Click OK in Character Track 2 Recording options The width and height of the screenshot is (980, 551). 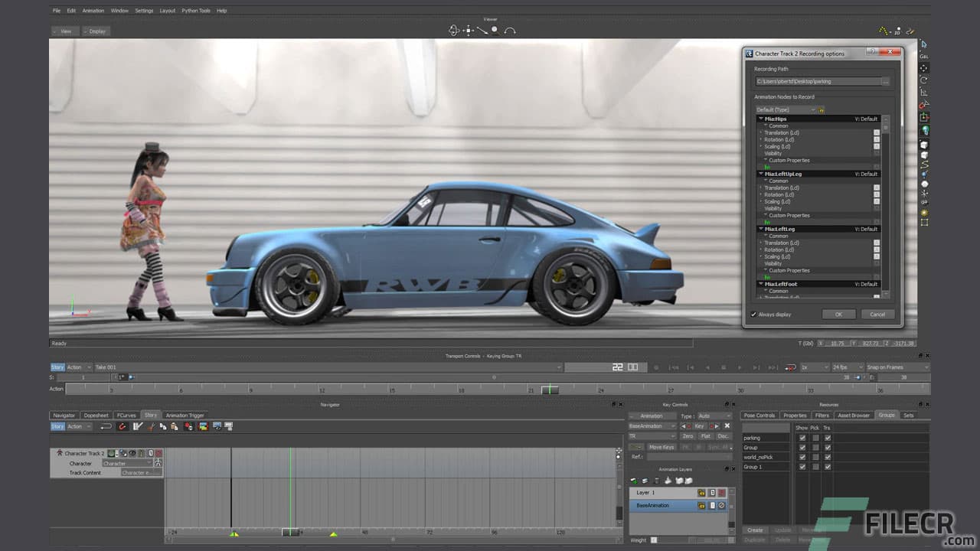pyautogui.click(x=838, y=314)
